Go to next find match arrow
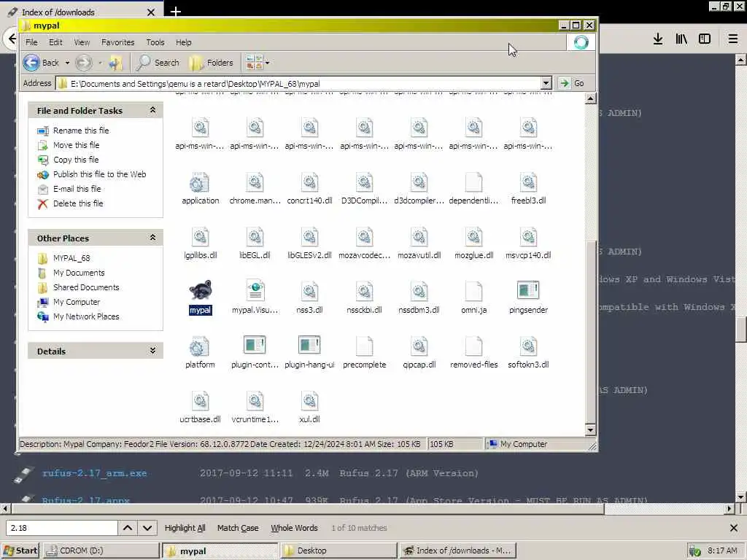This screenshot has width=747, height=560. [x=147, y=528]
